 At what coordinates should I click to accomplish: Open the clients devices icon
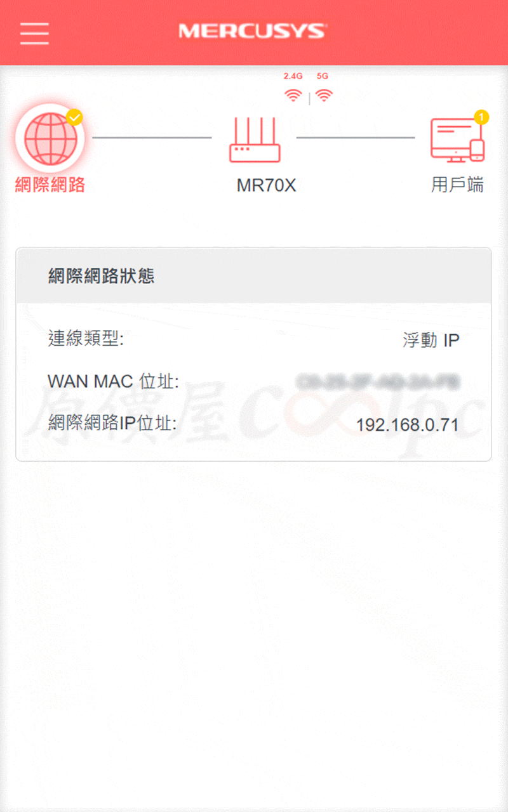click(x=457, y=140)
